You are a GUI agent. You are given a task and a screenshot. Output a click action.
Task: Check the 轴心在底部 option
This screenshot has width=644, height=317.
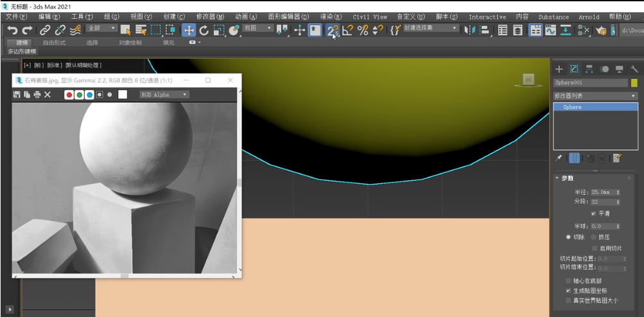coord(568,281)
